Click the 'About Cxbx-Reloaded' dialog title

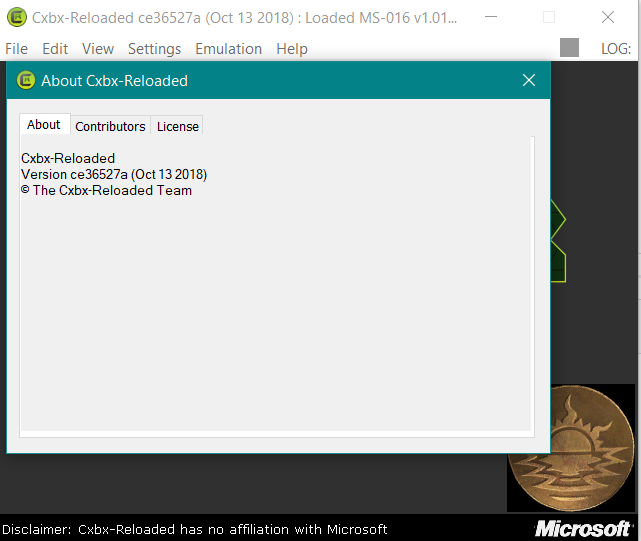coord(114,81)
